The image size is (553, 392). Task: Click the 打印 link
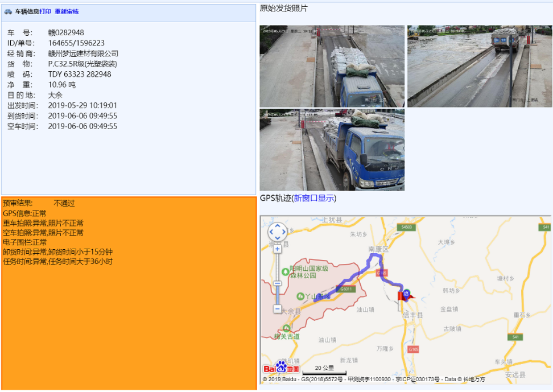45,11
